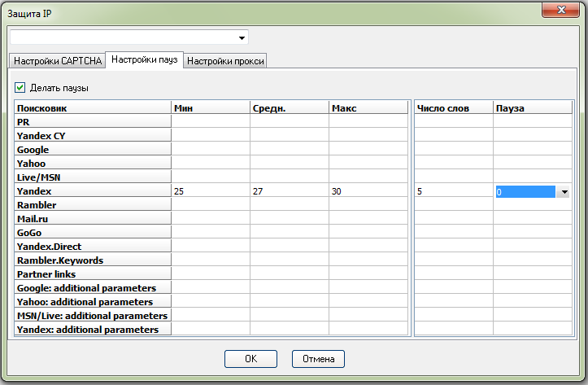Click the highlighted Пауза value 0 field
Screen dimensions: 588x385
(x=525, y=192)
